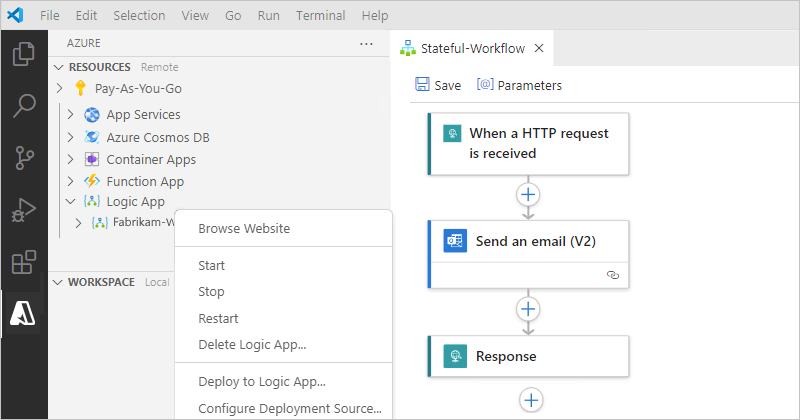Open the Terminal menu

tap(320, 16)
